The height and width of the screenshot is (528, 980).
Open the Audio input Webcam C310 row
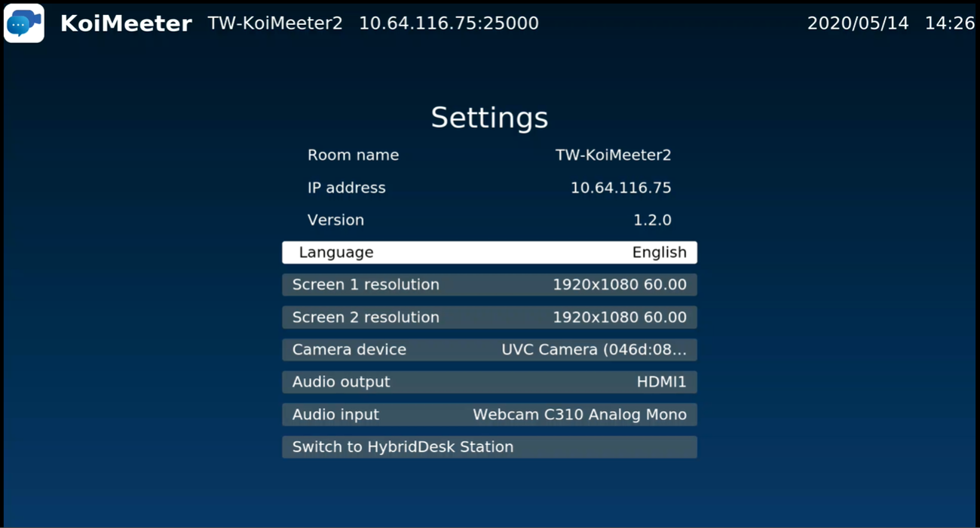pos(489,415)
